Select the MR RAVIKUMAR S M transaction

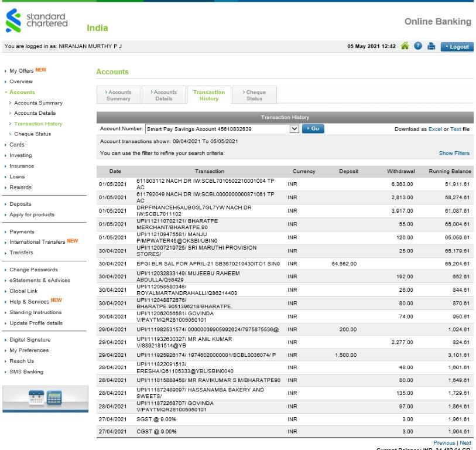[x=285, y=380]
